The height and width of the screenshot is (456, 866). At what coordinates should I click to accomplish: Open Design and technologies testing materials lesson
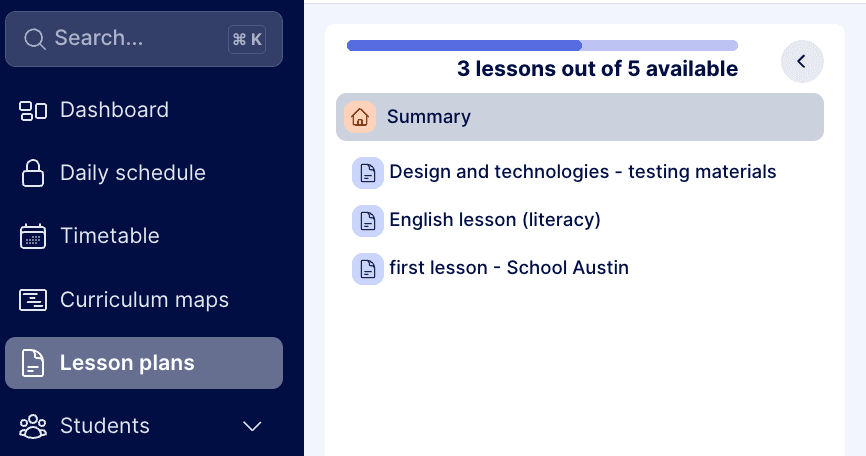click(x=582, y=172)
